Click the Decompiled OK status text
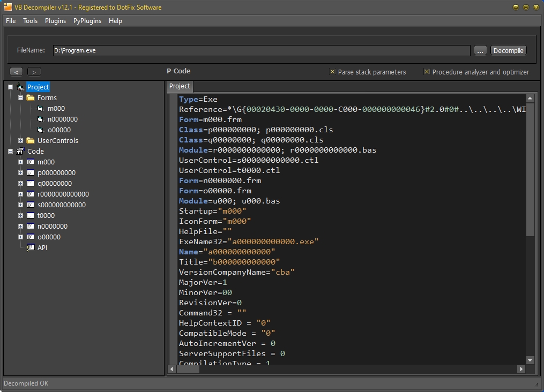Viewport: 544px width, 392px height. pyautogui.click(x=26, y=383)
